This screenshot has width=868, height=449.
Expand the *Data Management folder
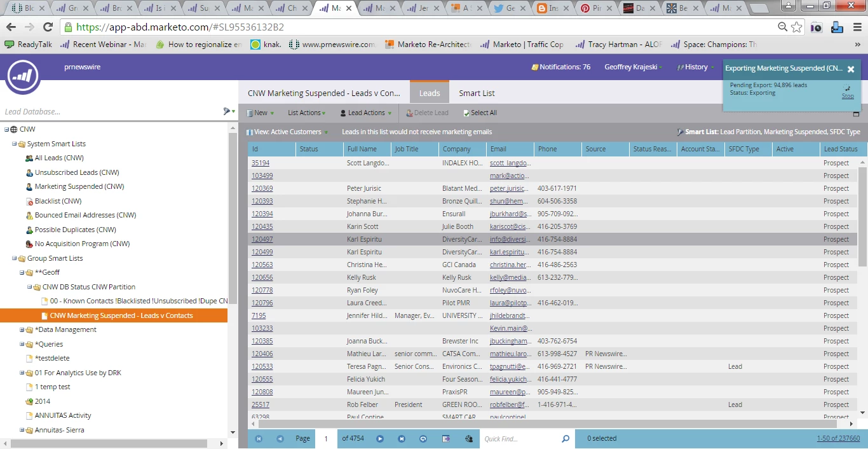tap(22, 329)
